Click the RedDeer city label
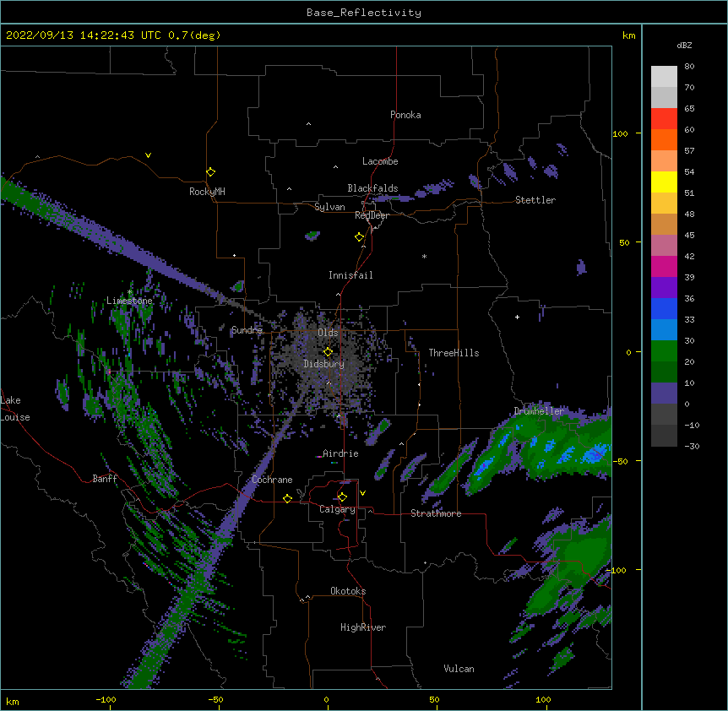 point(372,215)
